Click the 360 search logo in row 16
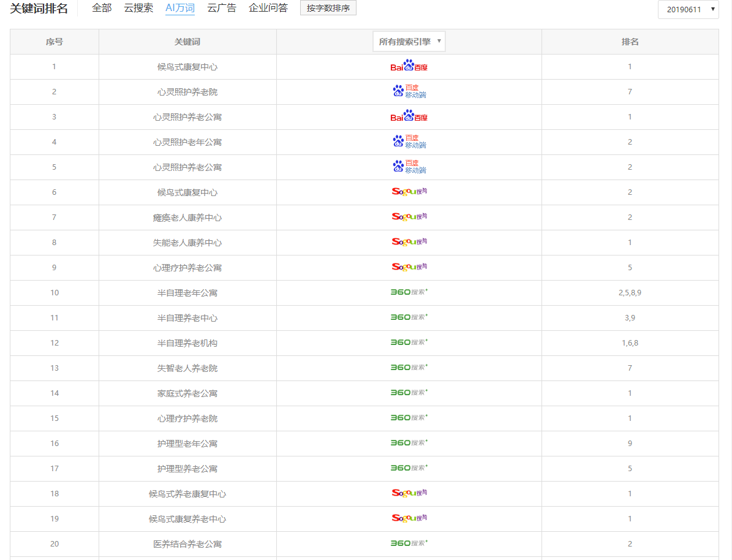This screenshot has height=560, width=732. [409, 443]
